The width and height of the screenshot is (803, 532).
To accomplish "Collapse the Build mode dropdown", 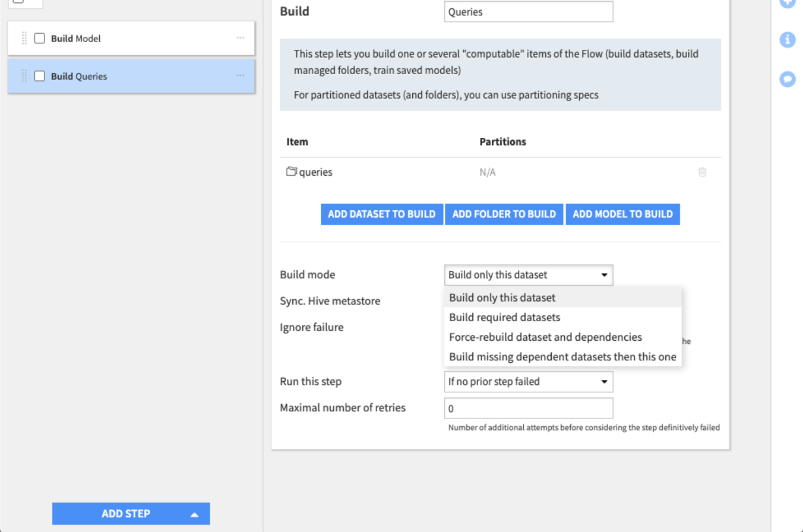I will (529, 275).
